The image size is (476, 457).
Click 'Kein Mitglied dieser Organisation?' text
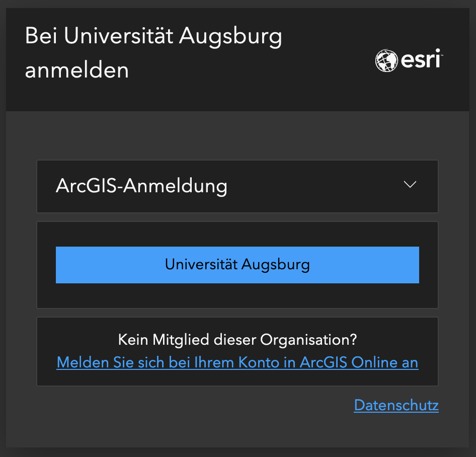tap(237, 340)
